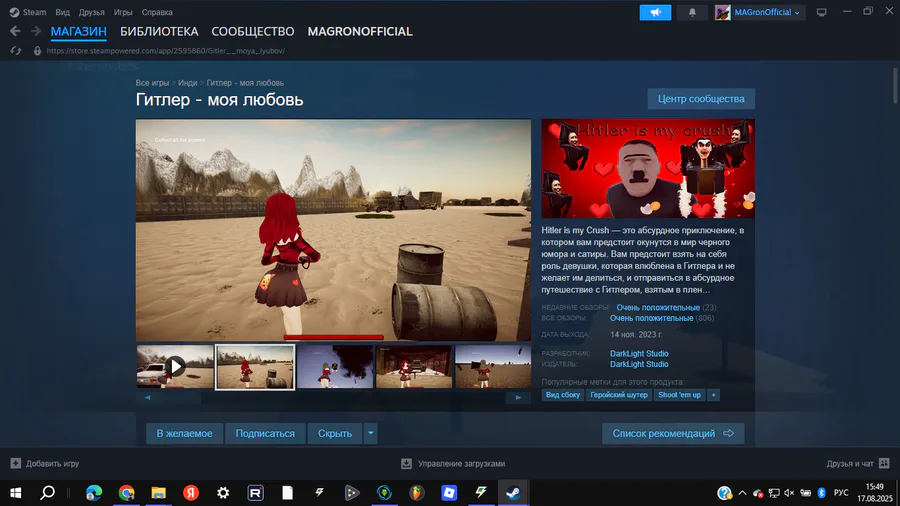Open the Справка menu

(157, 12)
